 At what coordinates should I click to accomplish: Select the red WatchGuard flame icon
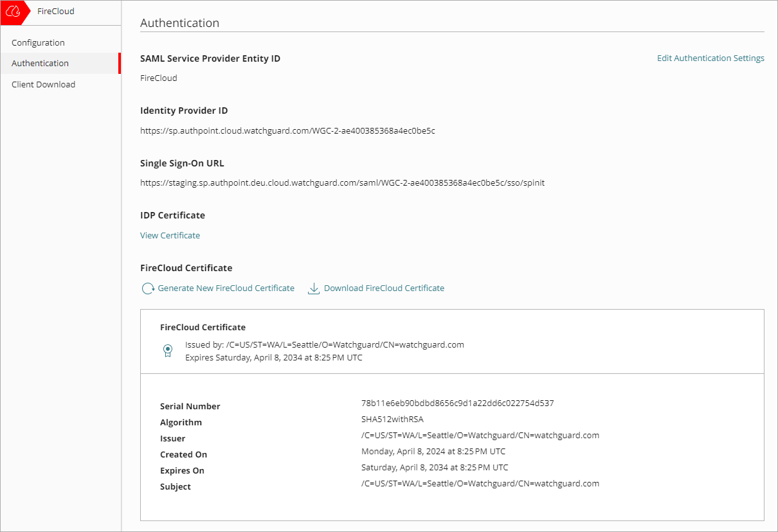coord(14,11)
